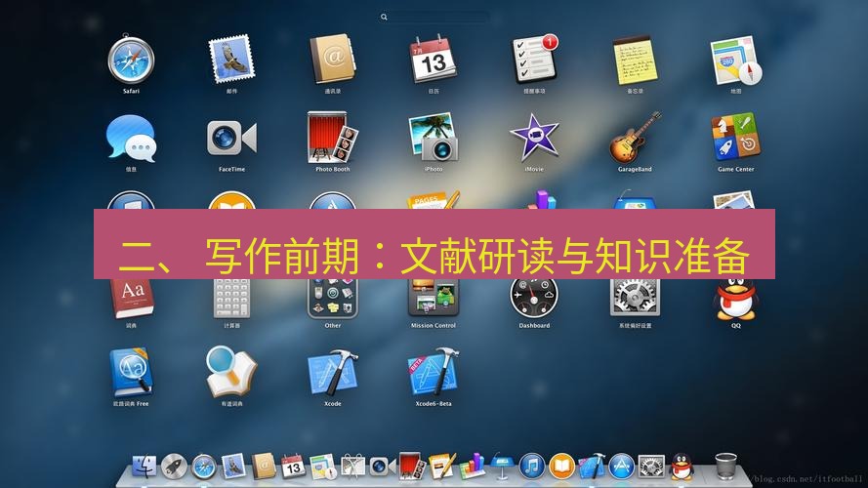Open 信息 Messages app

click(131, 139)
